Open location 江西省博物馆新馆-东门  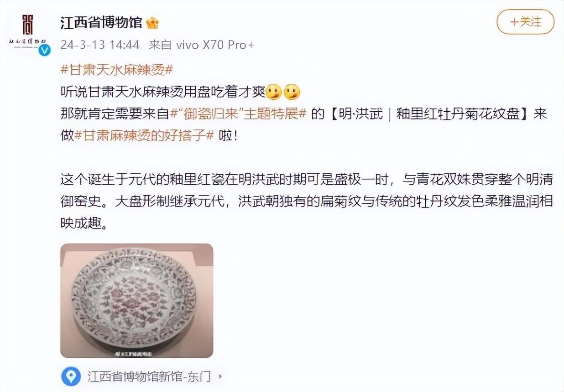pyautogui.click(x=149, y=377)
